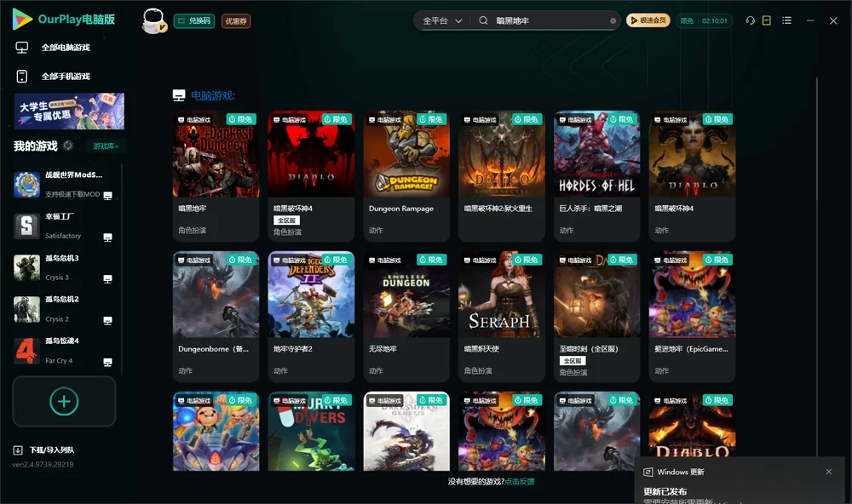This screenshot has height=504, width=852.
Task: Click the monitor icon beside 全部电脑游戏
Action: tap(22, 48)
